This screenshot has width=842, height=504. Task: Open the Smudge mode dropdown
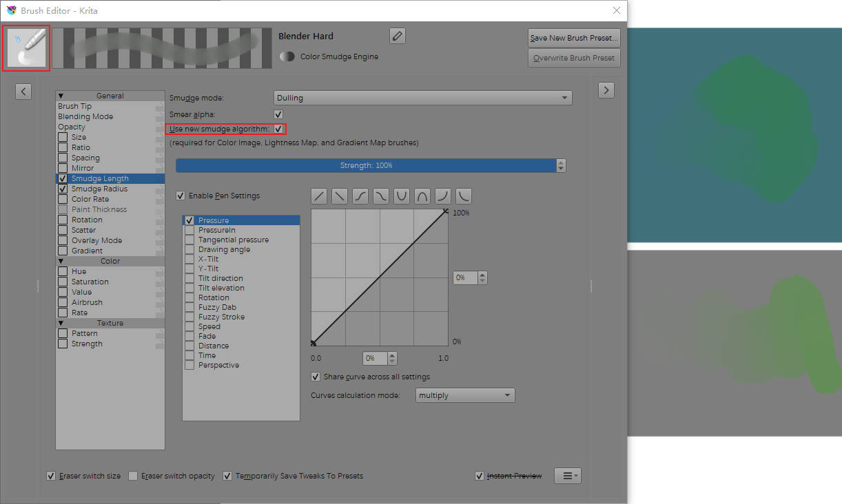pos(423,98)
